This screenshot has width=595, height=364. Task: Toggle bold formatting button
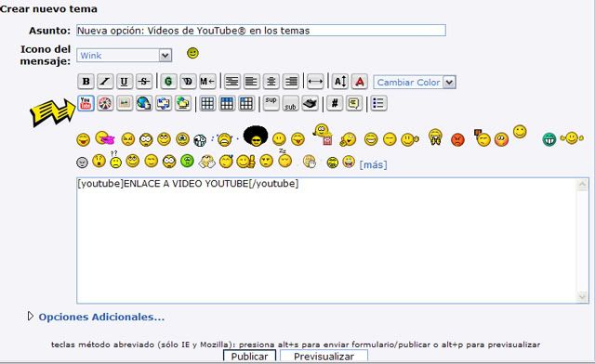(x=86, y=81)
